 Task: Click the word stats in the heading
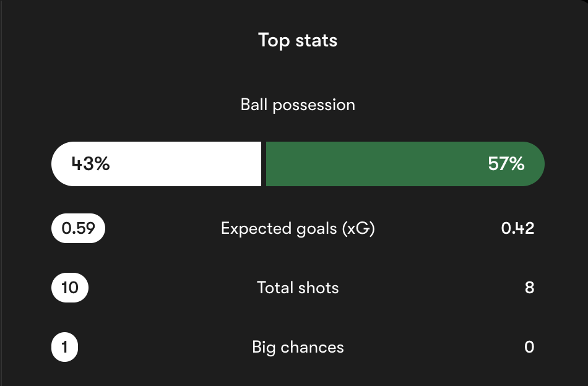tap(316, 40)
